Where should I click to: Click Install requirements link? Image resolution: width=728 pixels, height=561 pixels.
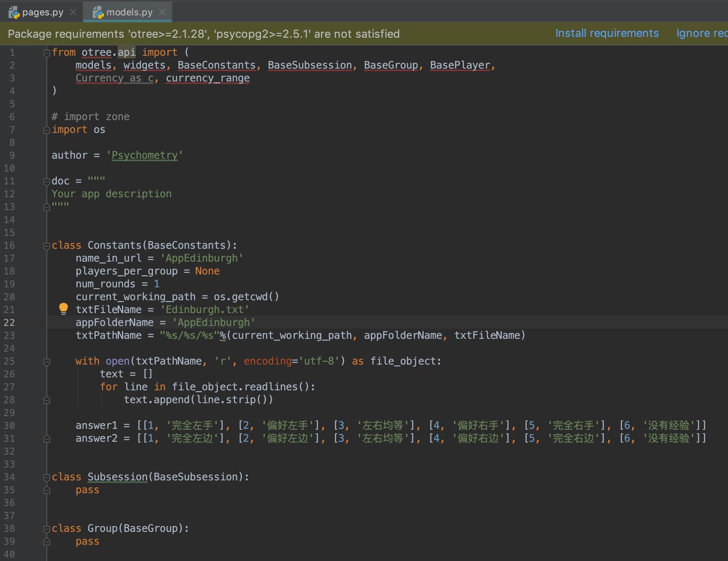pos(607,33)
